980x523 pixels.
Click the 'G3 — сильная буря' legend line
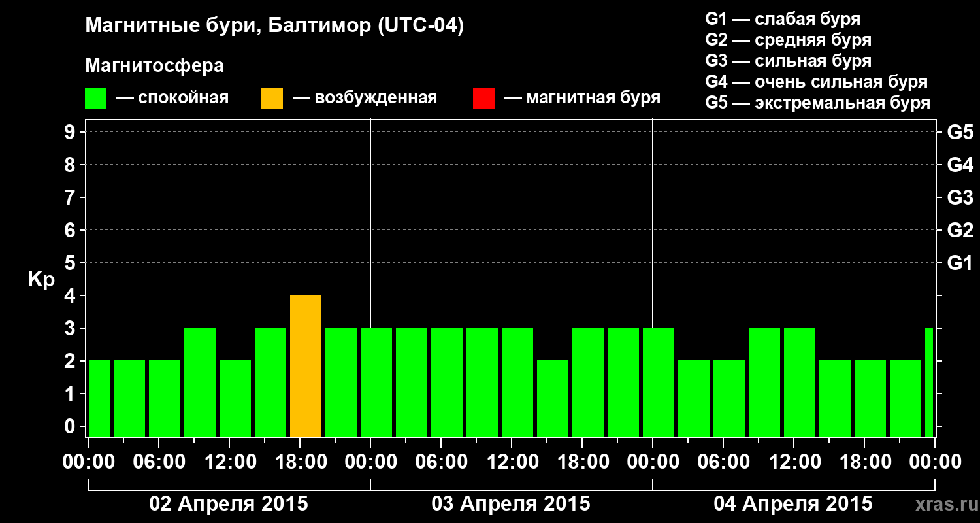pos(789,61)
